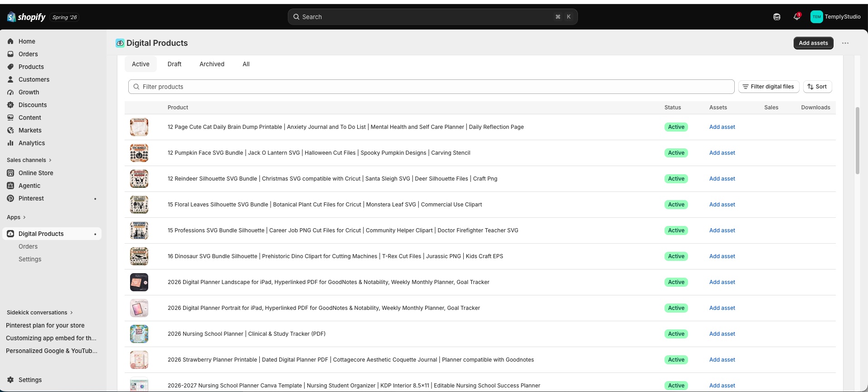Click the top Search bar
Viewport: 868px width, 392px height.
click(432, 17)
